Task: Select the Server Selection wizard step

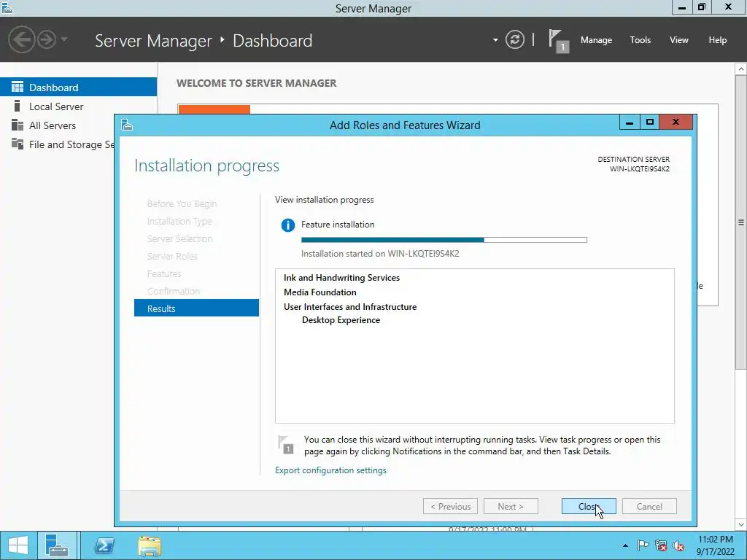Action: (x=179, y=238)
